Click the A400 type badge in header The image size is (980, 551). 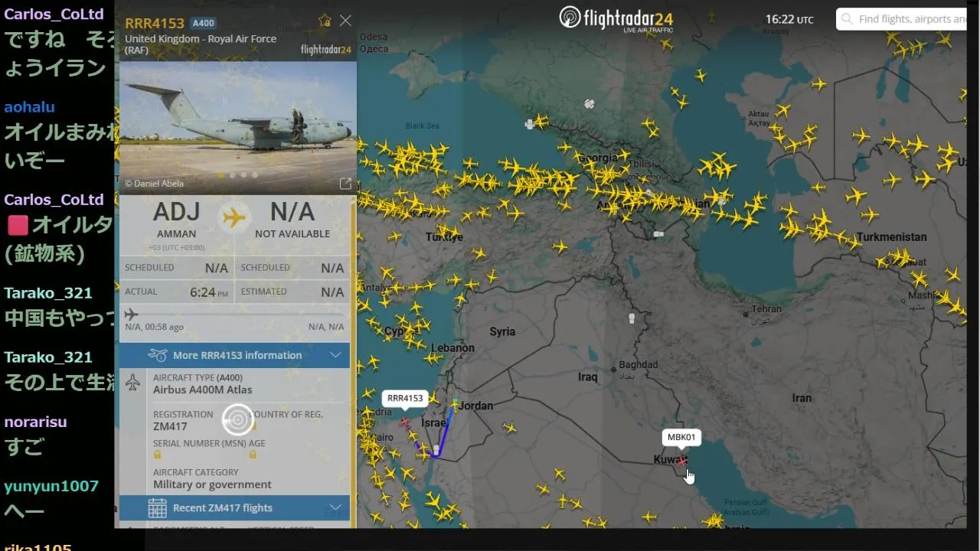click(x=203, y=23)
